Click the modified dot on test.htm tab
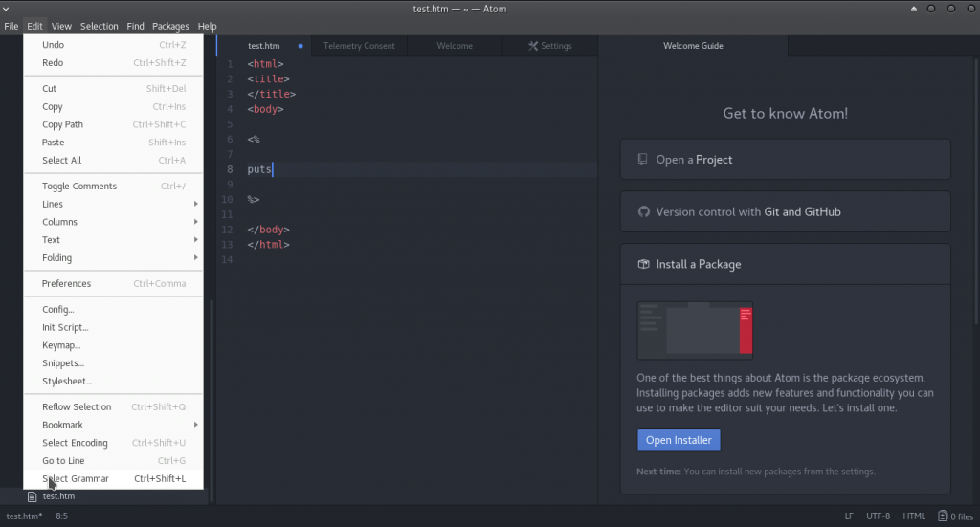 [301, 46]
